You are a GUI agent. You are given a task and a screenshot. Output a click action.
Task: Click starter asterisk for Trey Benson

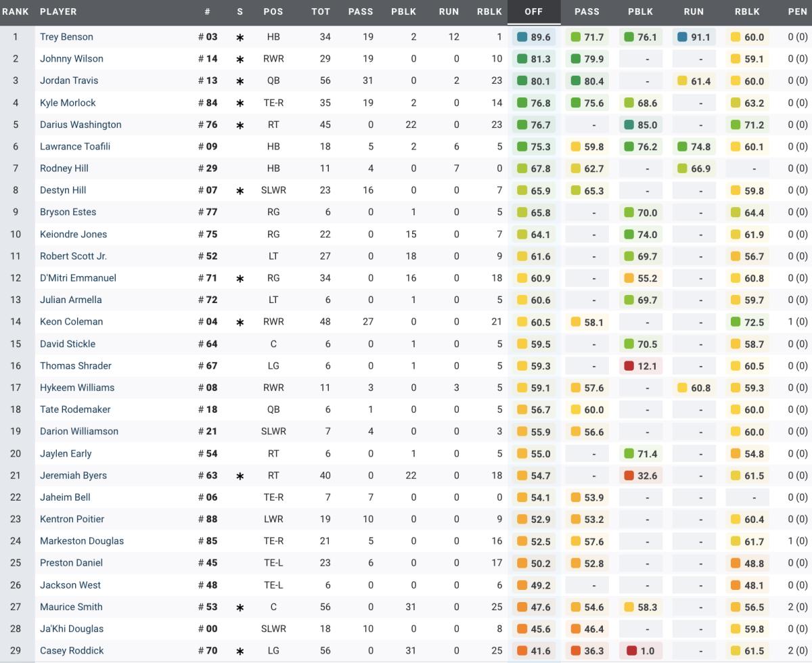pyautogui.click(x=240, y=38)
